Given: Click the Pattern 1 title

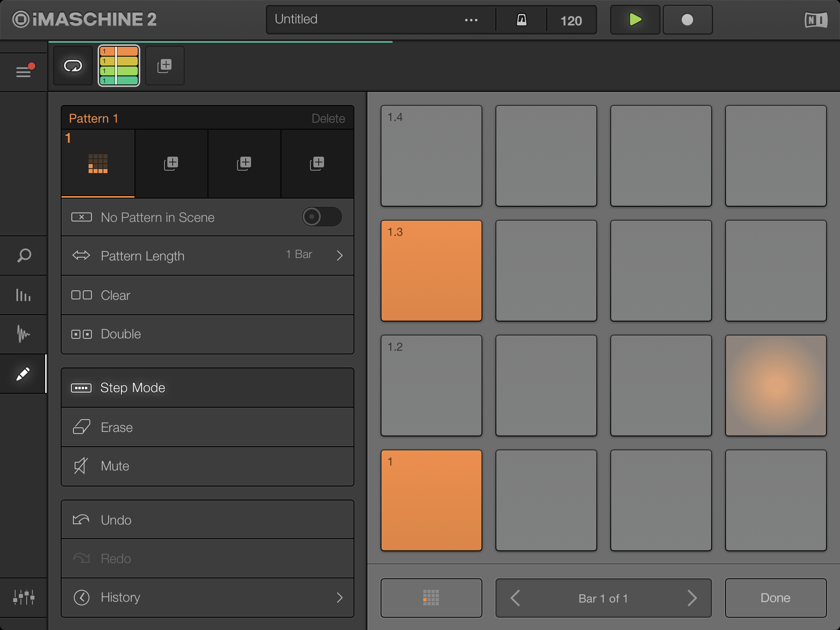Looking at the screenshot, I should [94, 119].
